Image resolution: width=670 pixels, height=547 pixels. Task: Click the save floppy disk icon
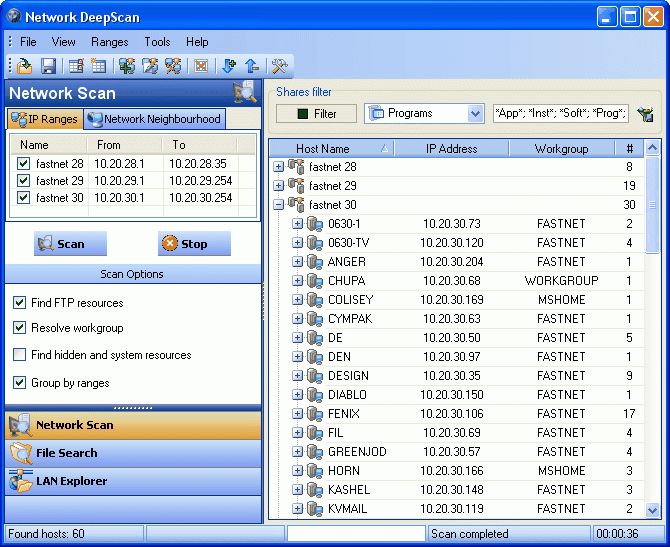(x=48, y=66)
